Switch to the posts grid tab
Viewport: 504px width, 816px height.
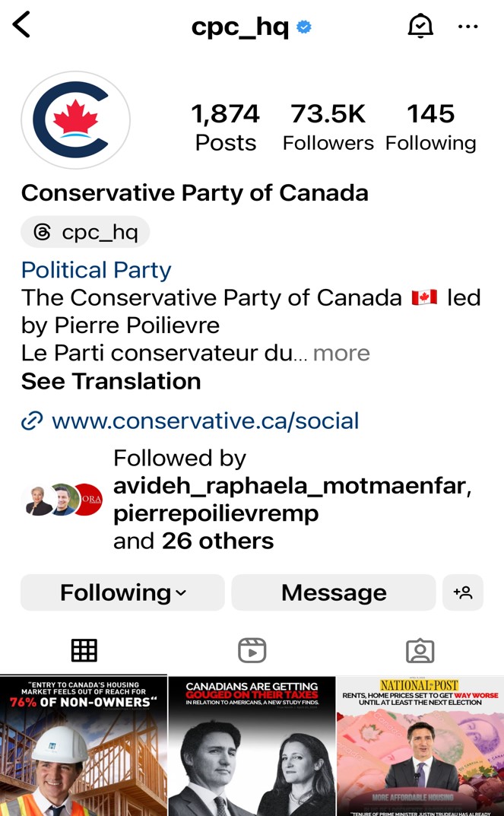[84, 650]
